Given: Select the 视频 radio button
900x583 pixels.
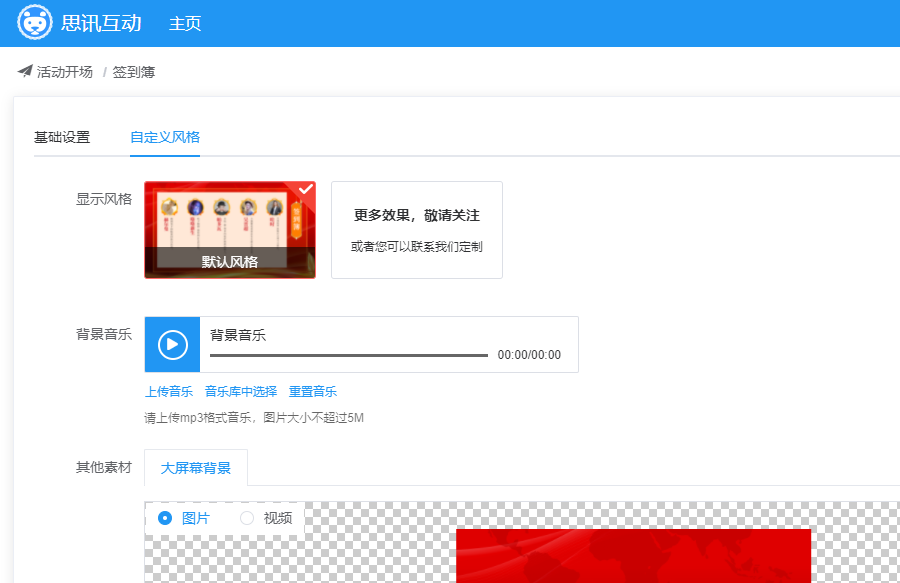Looking at the screenshot, I should (x=247, y=518).
